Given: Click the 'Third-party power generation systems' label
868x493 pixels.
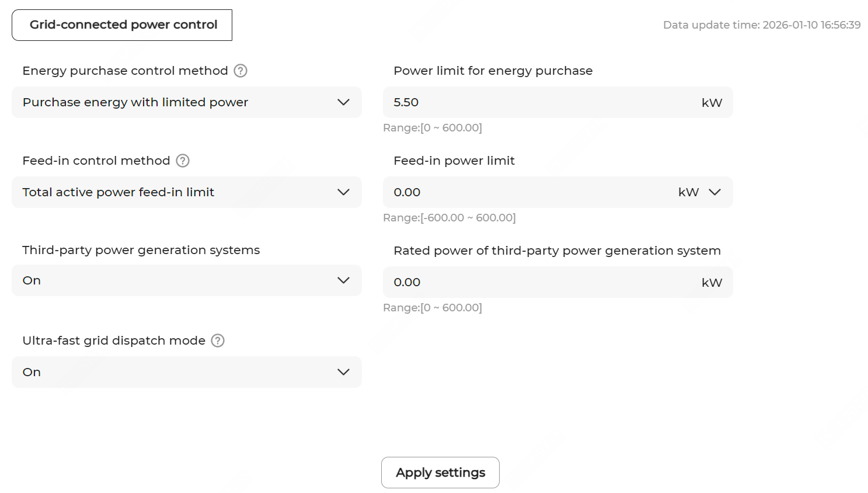Looking at the screenshot, I should 141,250.
